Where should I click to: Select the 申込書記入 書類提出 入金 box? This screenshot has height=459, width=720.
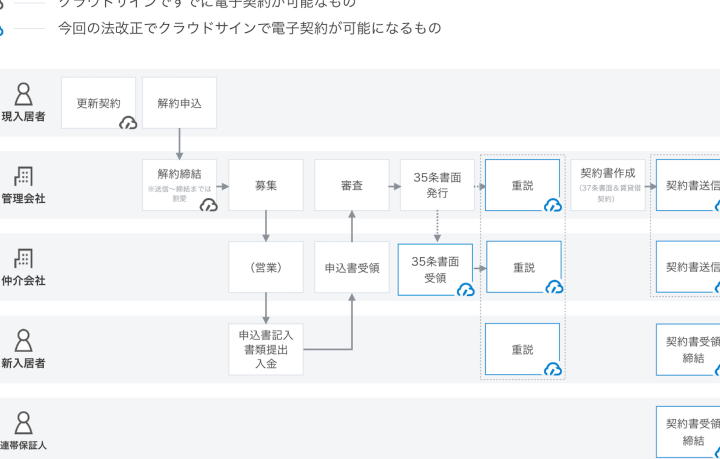pyautogui.click(x=266, y=349)
